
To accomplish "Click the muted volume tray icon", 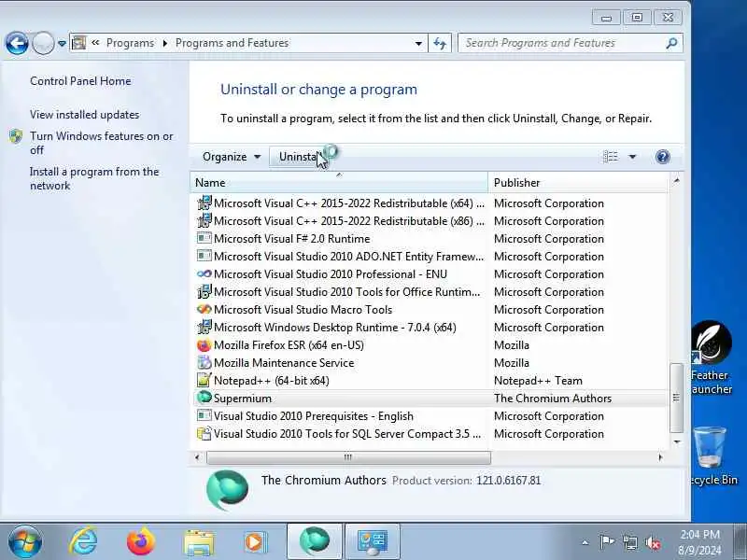I will click(653, 542).
